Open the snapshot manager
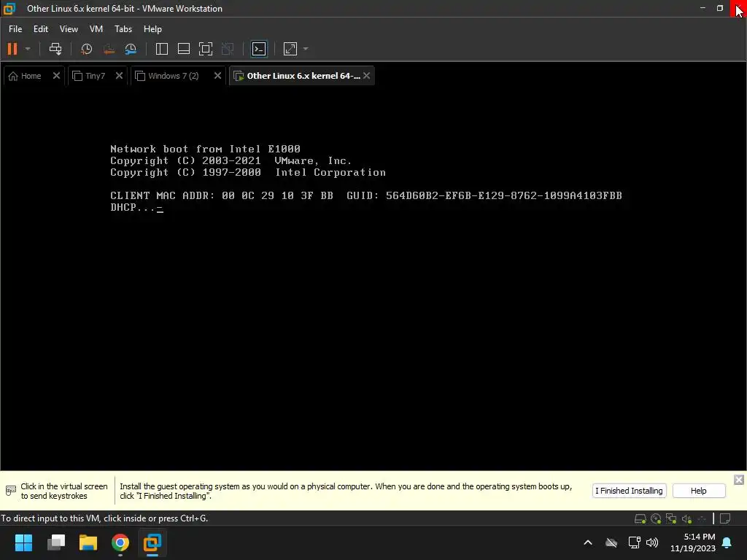 pyautogui.click(x=131, y=49)
